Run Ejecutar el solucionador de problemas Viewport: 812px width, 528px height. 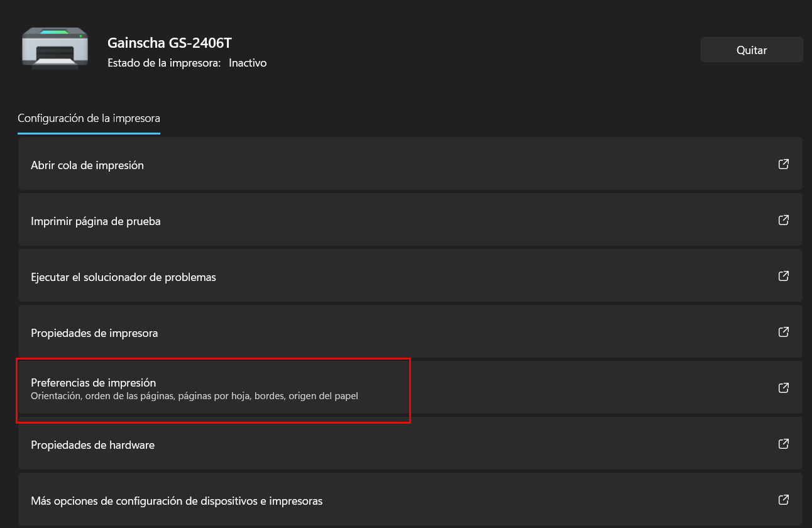click(x=123, y=277)
